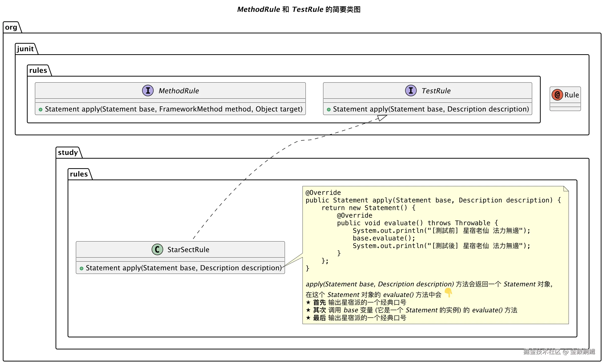This screenshot has height=364, width=604.
Task: Click the base.evaluate(); line in the note
Action: pyautogui.click(x=384, y=238)
